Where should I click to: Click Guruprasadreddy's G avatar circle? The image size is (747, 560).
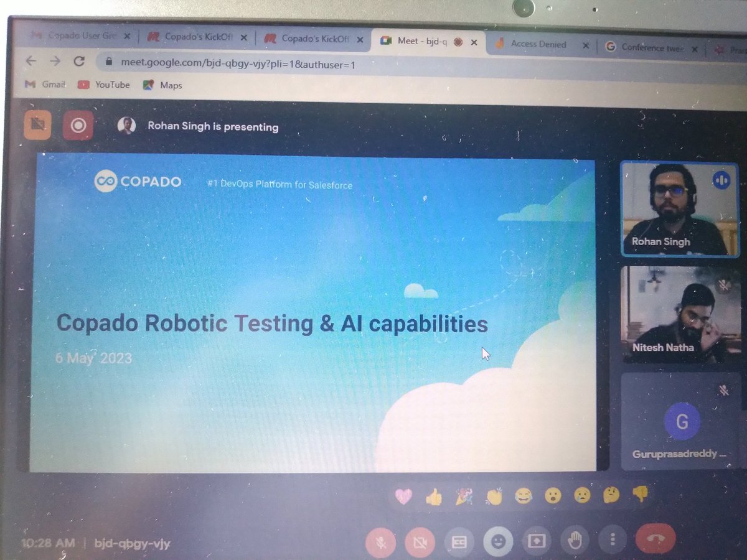[x=682, y=422]
